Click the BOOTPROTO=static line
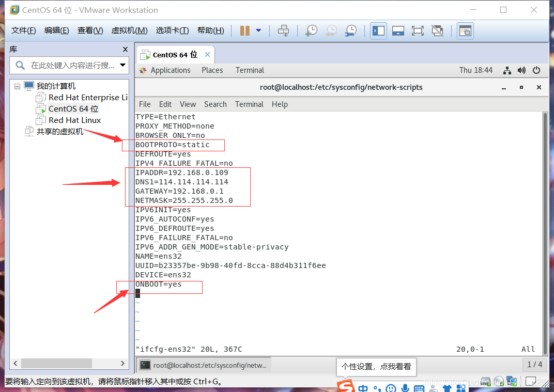This screenshot has height=392, width=554. [x=173, y=145]
